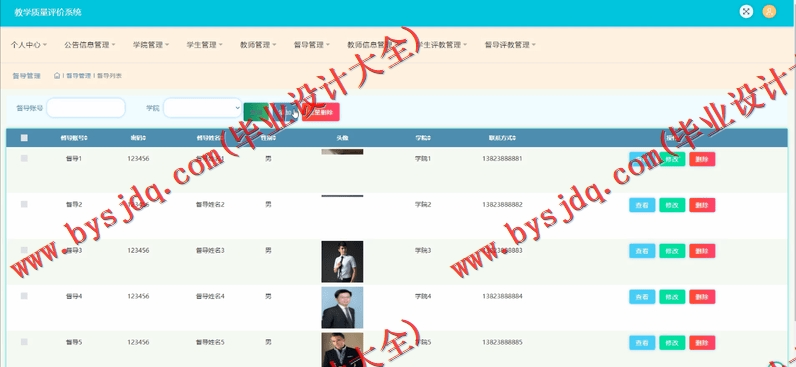This screenshot has width=796, height=367.
Task: Focus the 督导账号 search input field
Action: tap(86, 108)
